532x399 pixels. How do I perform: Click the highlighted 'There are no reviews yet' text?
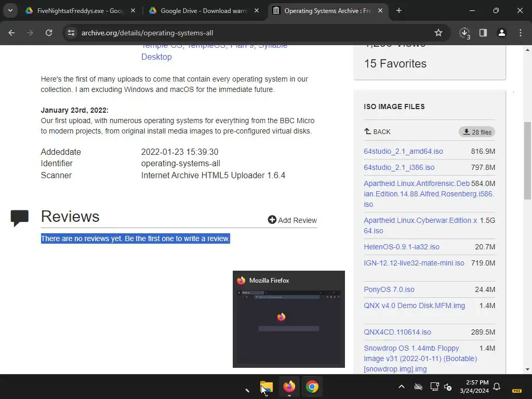136,238
